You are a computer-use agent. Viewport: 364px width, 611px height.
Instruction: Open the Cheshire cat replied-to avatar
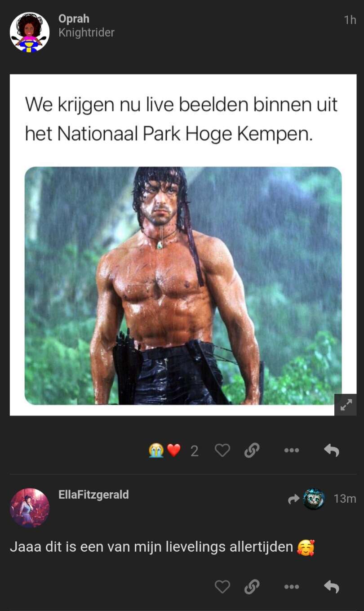pos(314,499)
